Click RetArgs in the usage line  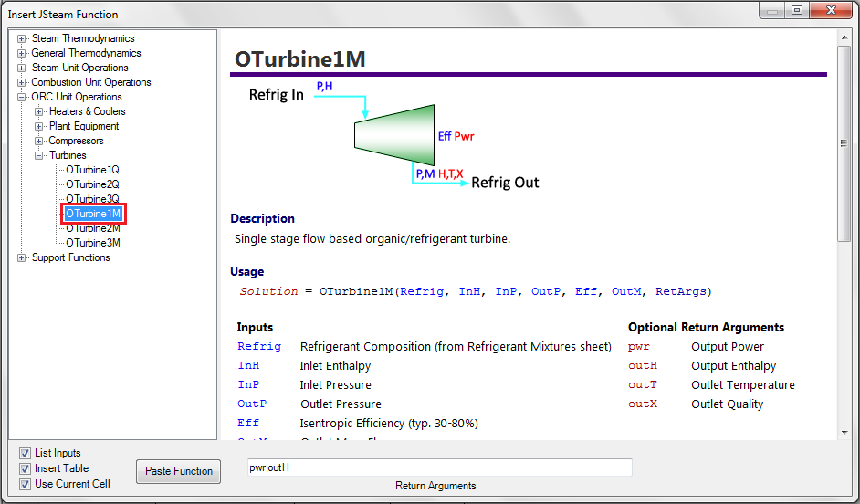[x=681, y=291]
